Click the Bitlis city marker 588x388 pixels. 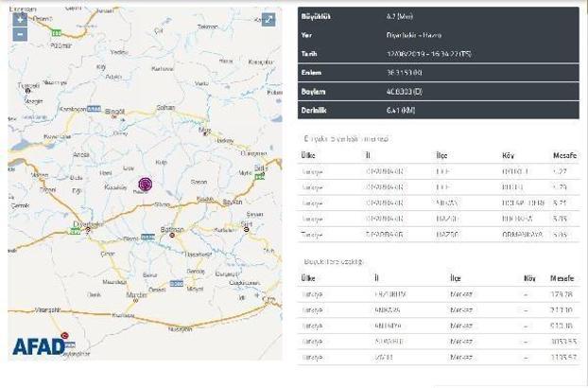point(263,173)
